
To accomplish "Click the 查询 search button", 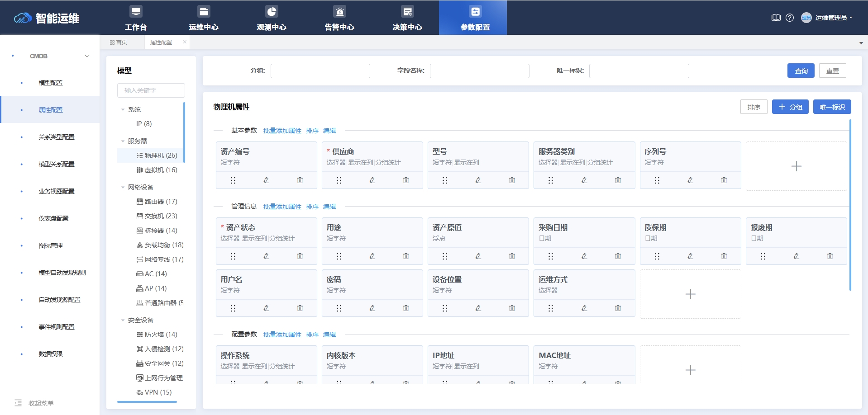I will [800, 71].
